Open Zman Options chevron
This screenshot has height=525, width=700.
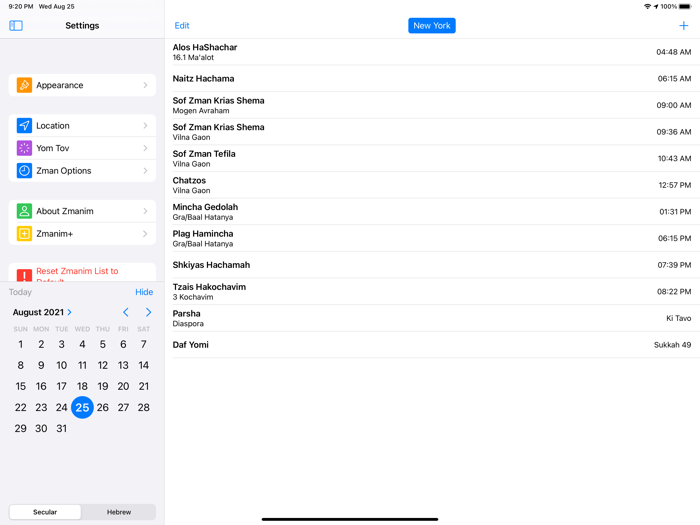(145, 171)
